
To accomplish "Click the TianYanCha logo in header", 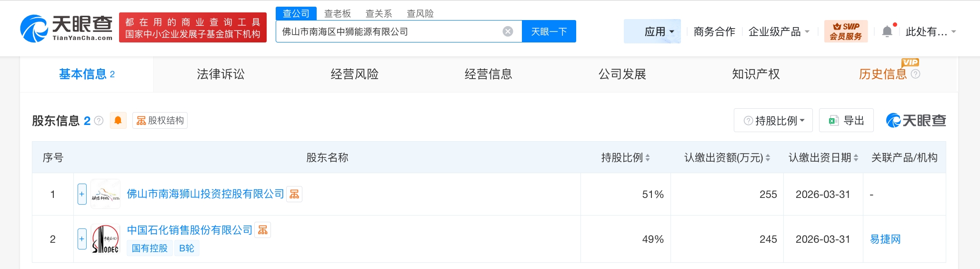I will (66, 28).
